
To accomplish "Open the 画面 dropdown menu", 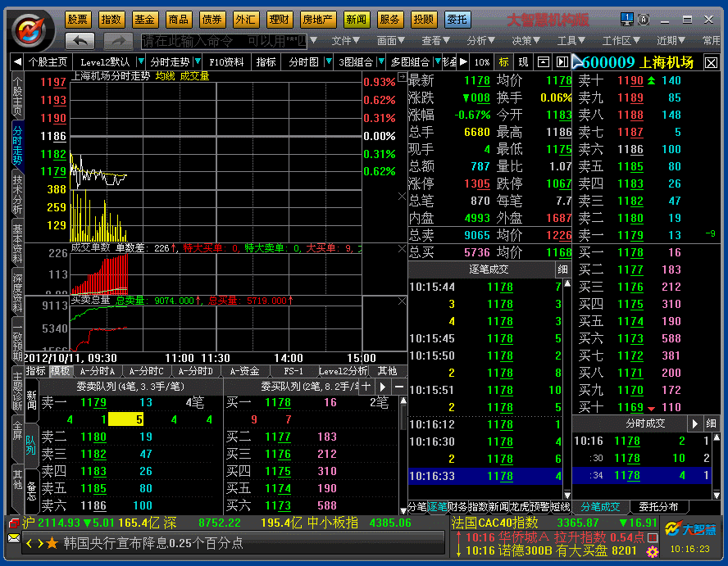I will tap(390, 41).
